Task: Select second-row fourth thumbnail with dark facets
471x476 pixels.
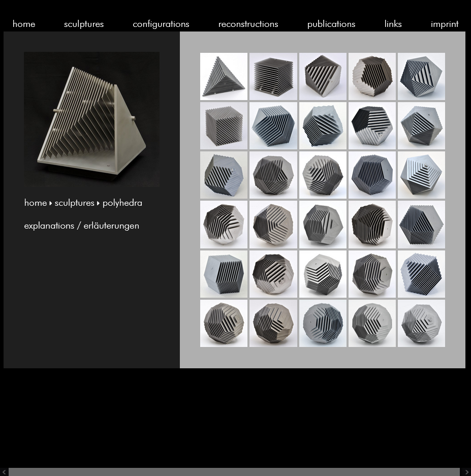Action: tap(372, 125)
